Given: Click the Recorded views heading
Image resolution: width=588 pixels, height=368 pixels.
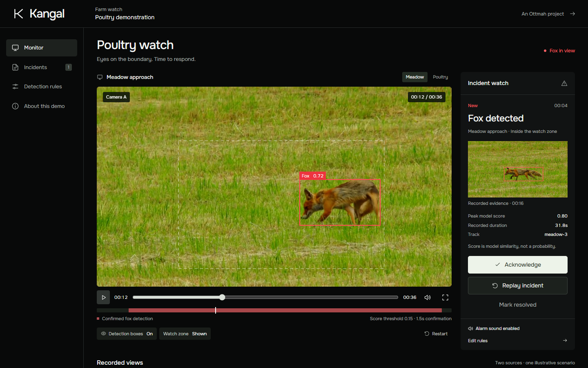Looking at the screenshot, I should [120, 363].
